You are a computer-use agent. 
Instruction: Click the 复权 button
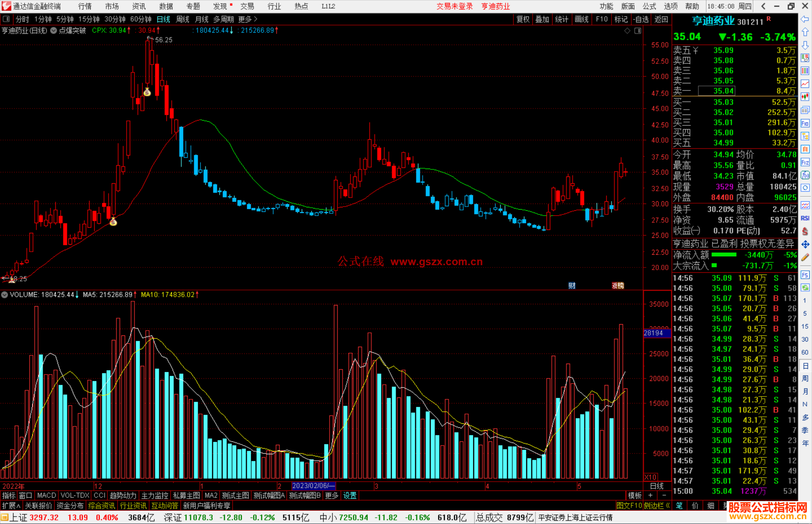coord(523,19)
